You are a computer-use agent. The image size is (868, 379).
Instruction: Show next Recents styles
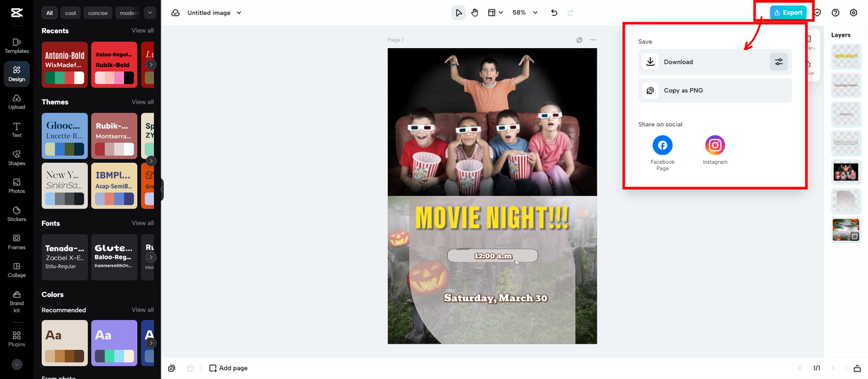[151, 64]
